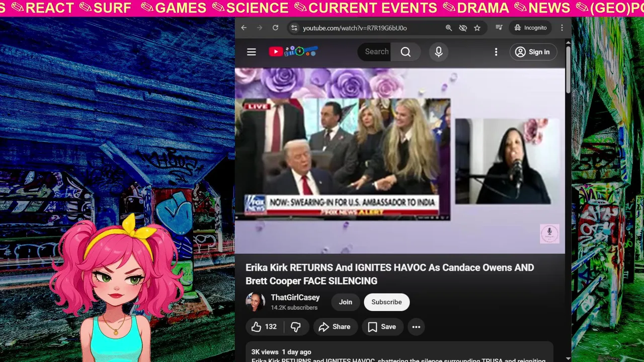The width and height of the screenshot is (644, 362).
Task: Click the Join membership button
Action: click(345, 302)
